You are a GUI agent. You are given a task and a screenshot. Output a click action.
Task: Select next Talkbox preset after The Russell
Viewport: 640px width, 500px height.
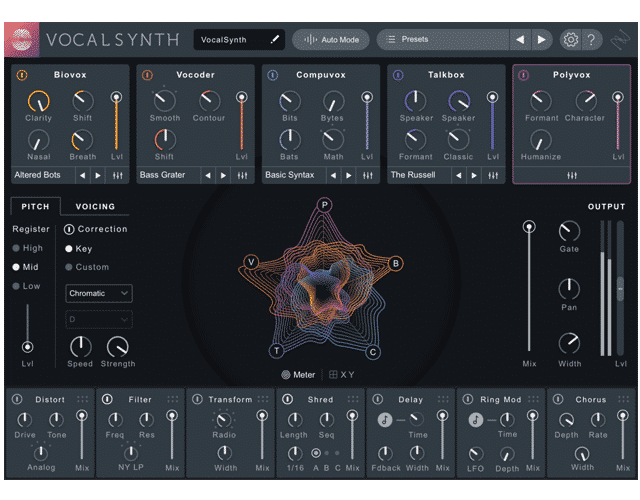[474, 176]
